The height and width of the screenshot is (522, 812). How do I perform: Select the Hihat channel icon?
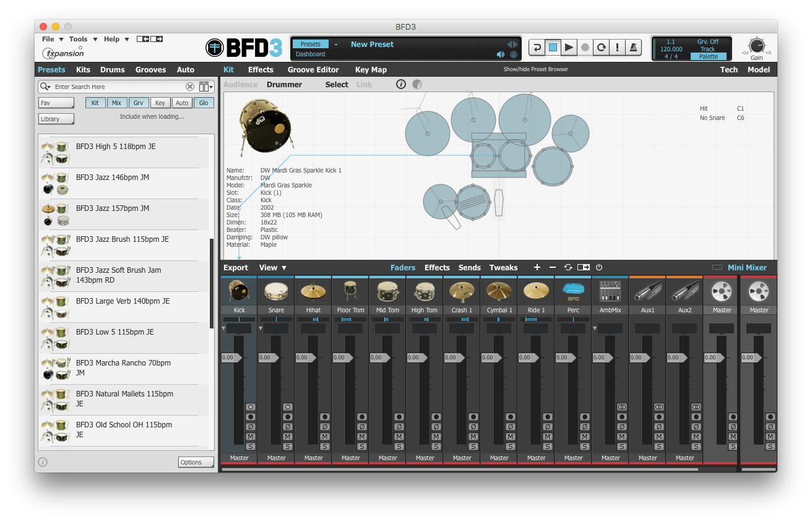coord(313,291)
